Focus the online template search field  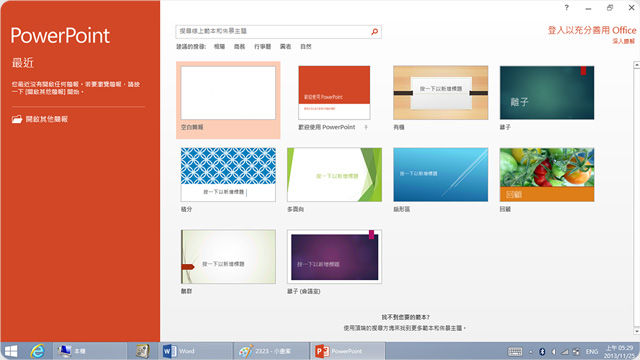pos(273,31)
